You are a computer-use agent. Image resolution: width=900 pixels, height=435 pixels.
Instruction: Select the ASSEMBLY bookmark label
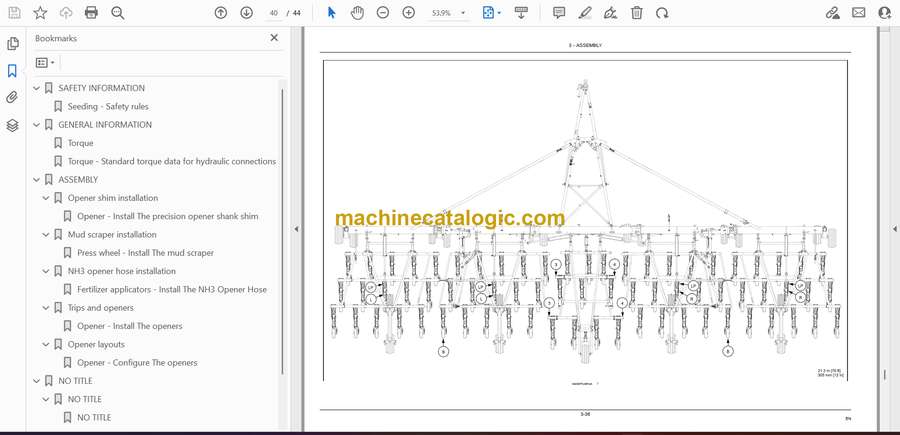click(78, 180)
